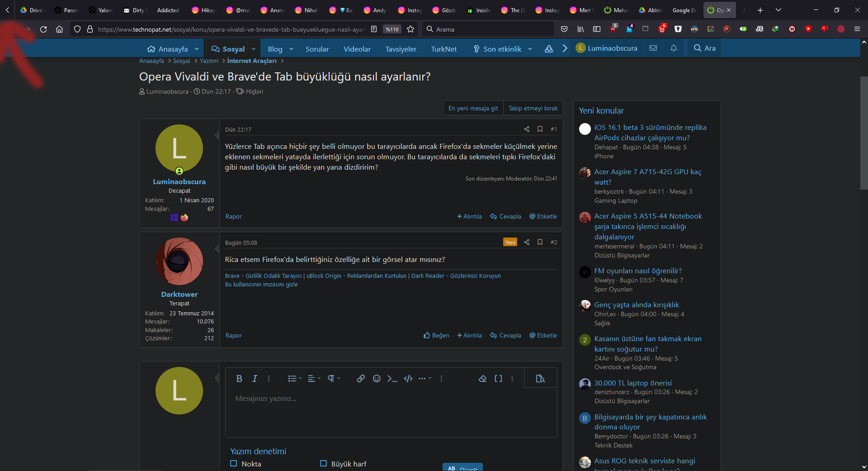Expand the Anasayfa menu arrow
The height and width of the screenshot is (471, 868).
(x=197, y=49)
